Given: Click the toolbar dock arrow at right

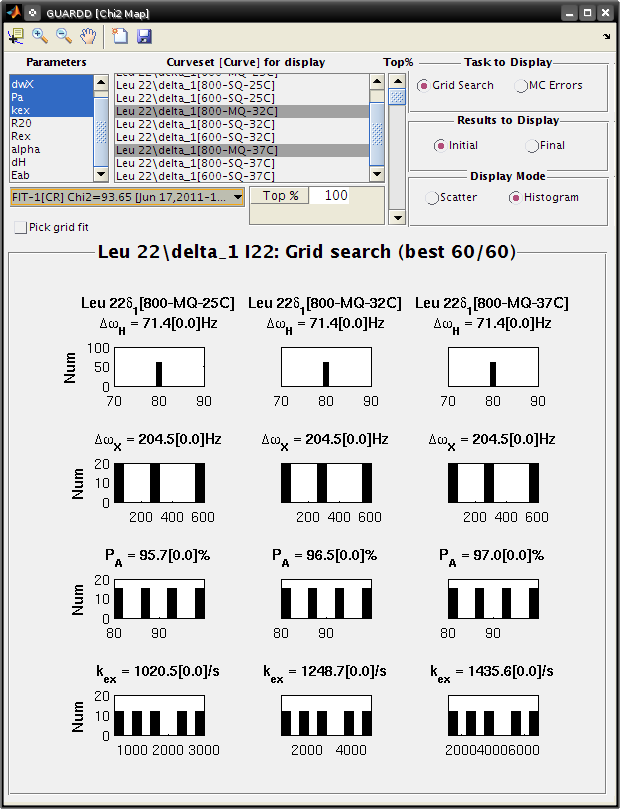Looking at the screenshot, I should [x=606, y=36].
